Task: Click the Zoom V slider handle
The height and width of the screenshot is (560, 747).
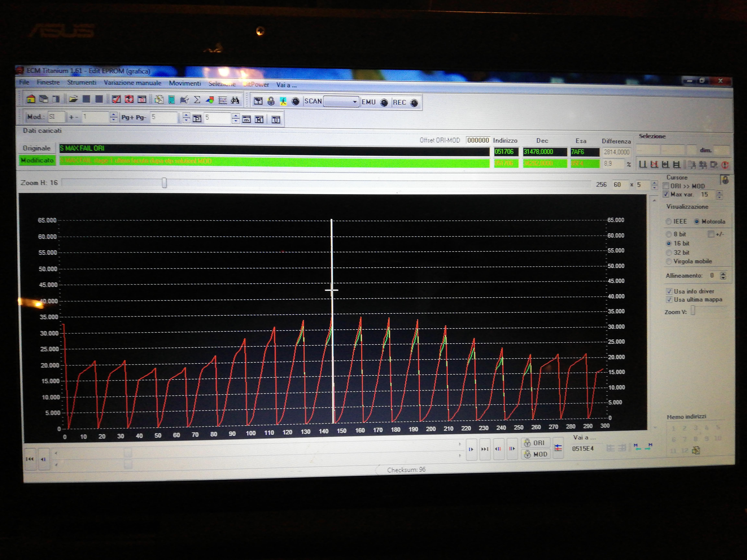Action: (693, 310)
